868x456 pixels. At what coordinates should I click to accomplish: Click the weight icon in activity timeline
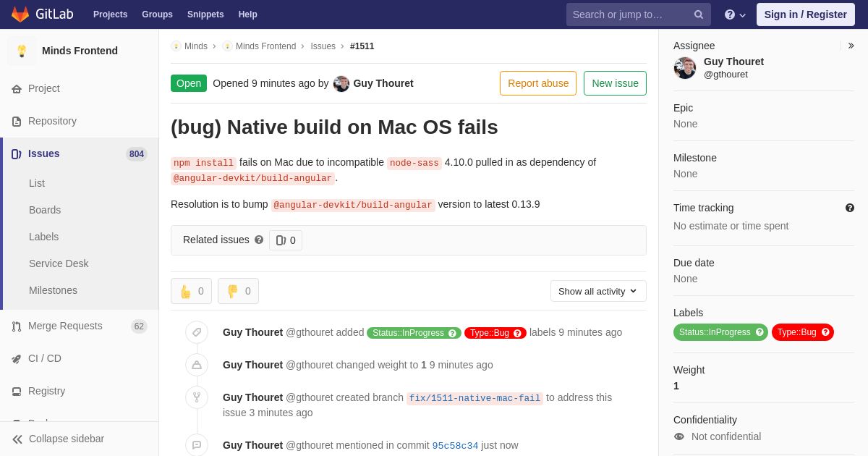[x=197, y=365]
